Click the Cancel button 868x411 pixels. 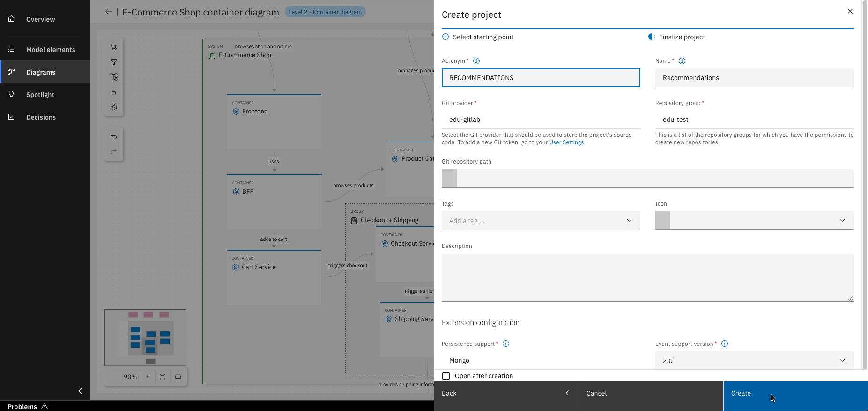tap(651, 396)
